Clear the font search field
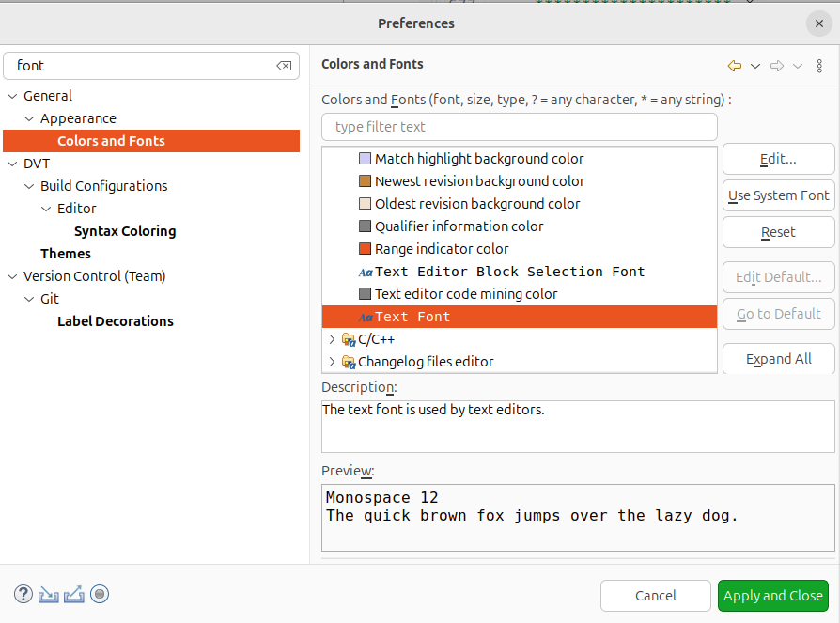840x623 pixels. pyautogui.click(x=283, y=66)
